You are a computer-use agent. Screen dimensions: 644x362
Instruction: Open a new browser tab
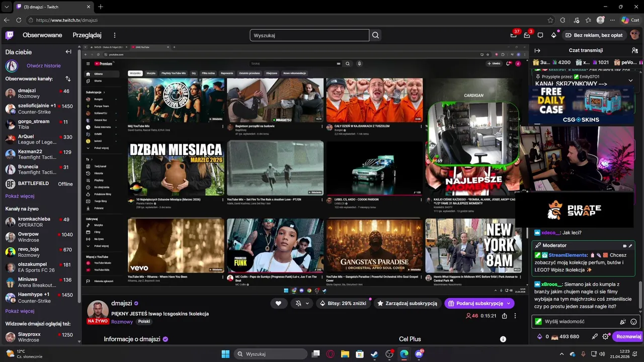point(100,7)
